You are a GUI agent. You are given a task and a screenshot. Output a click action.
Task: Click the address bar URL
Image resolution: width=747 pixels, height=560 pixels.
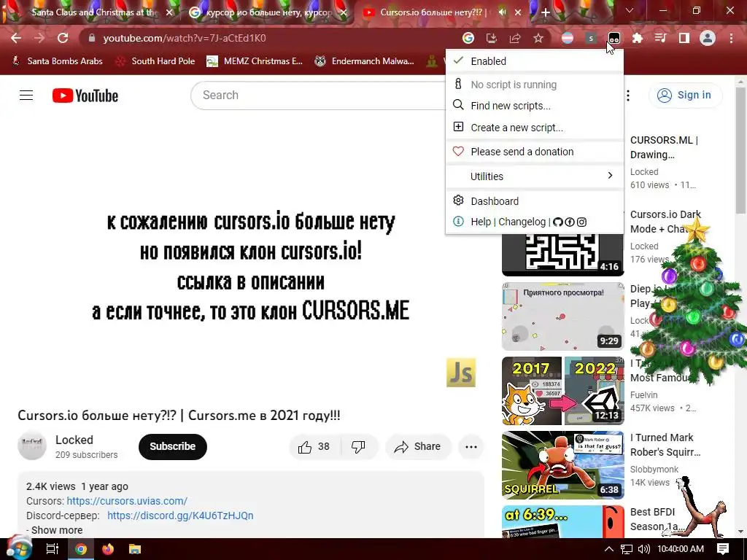[x=185, y=38]
